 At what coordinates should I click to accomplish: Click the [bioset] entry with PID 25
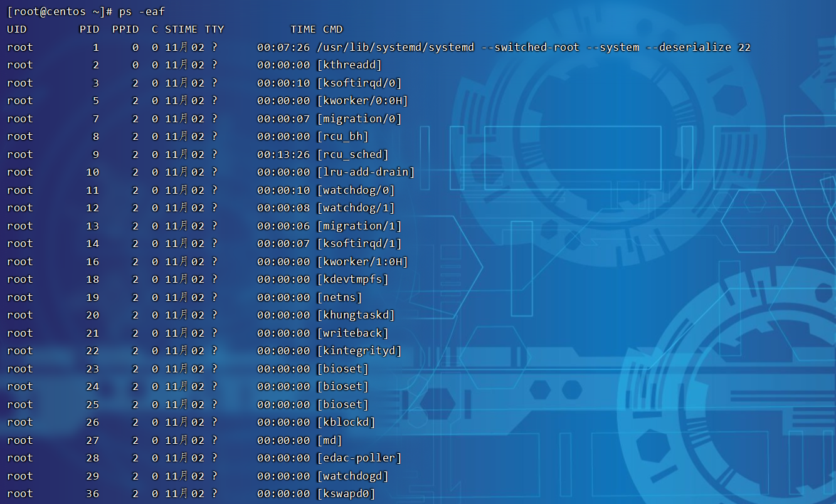click(343, 404)
